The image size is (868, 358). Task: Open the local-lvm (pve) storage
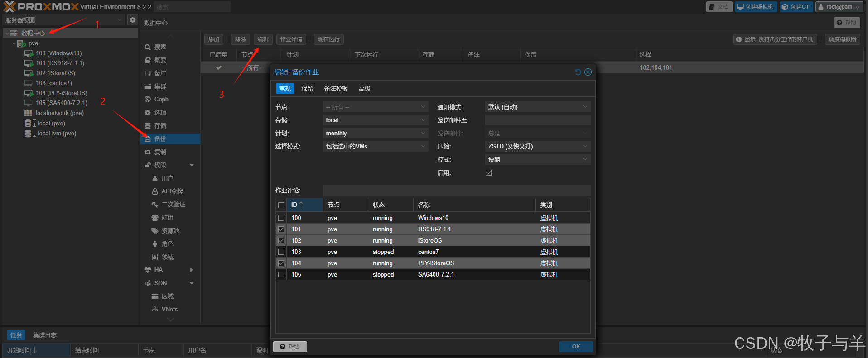[57, 133]
